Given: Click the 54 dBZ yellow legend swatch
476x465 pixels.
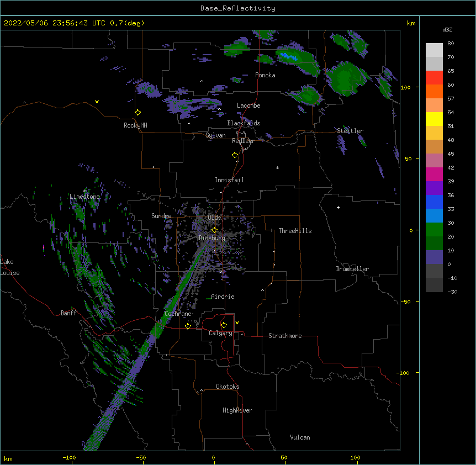Looking at the screenshot, I should (434, 119).
